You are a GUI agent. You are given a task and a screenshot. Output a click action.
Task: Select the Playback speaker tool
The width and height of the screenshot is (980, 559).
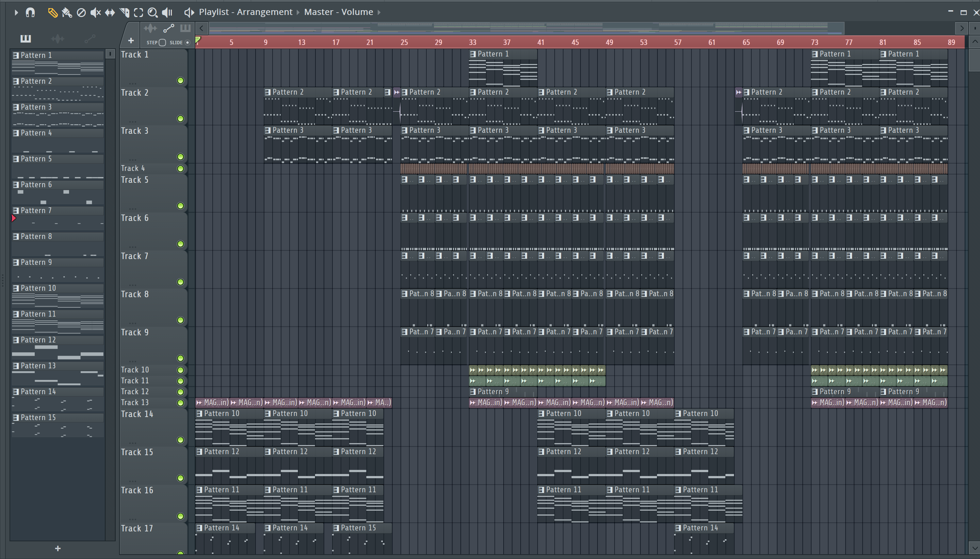(167, 12)
